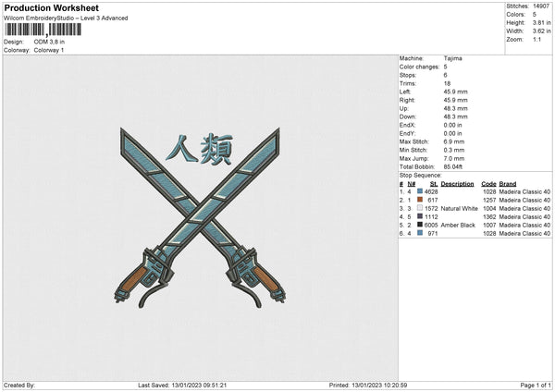Click the "Stops:" label
555x392 pixels.
click(x=407, y=75)
